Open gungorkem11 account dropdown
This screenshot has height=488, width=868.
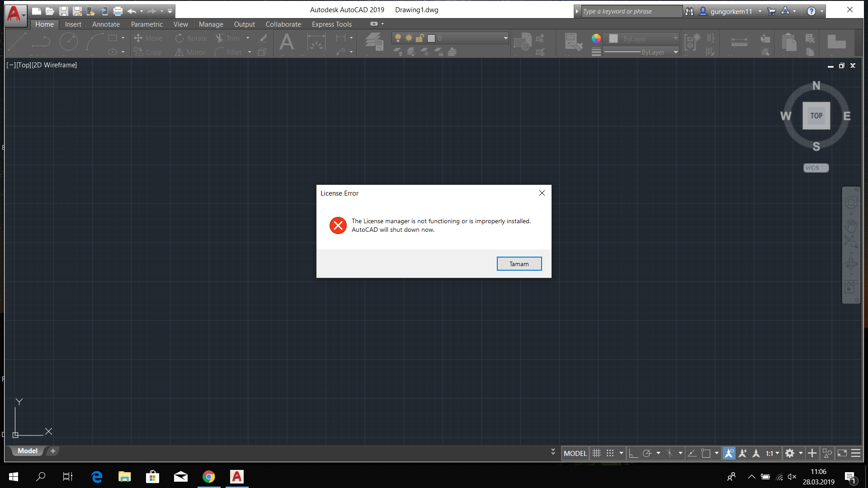(731, 11)
